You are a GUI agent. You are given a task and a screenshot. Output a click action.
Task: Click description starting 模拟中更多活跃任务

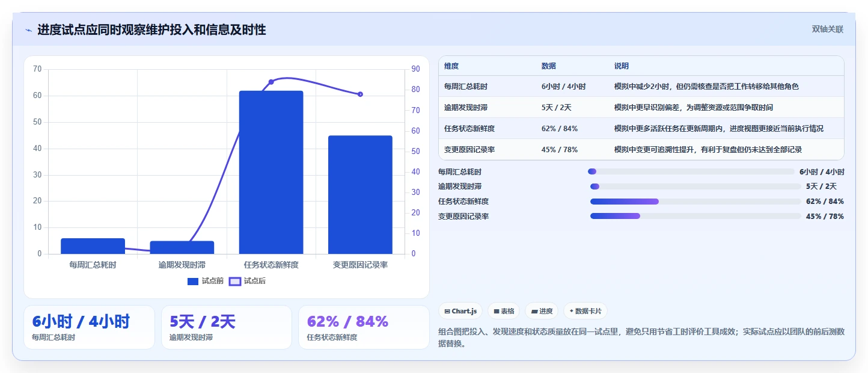pos(719,129)
